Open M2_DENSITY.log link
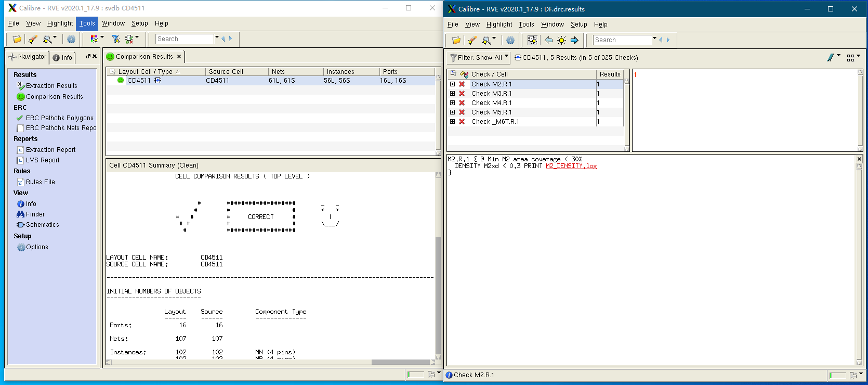 [x=571, y=166]
